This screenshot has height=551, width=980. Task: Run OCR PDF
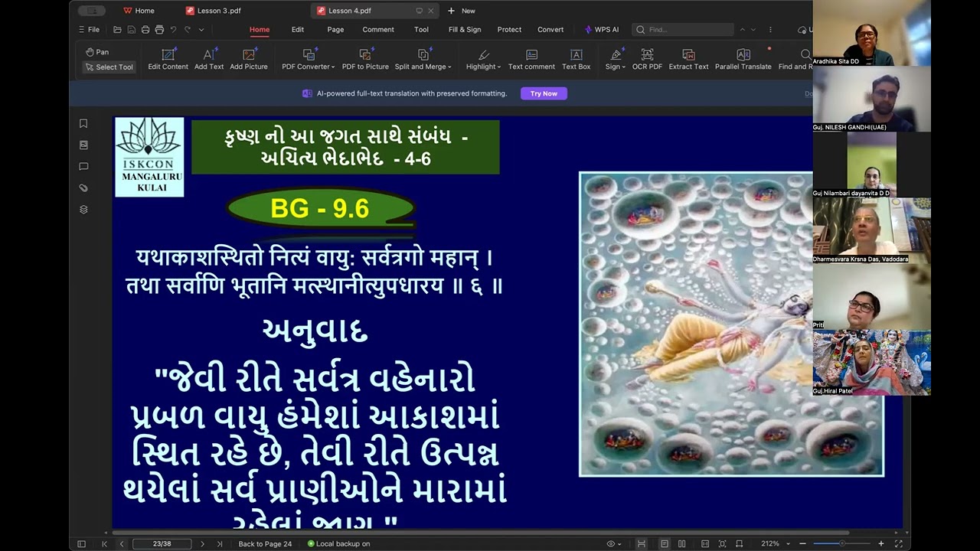pyautogui.click(x=647, y=60)
